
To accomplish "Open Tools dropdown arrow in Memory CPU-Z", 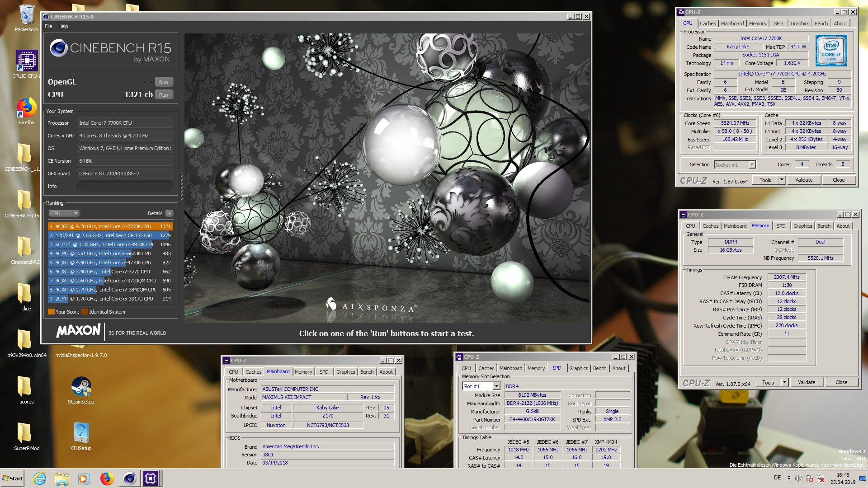I will click(784, 382).
